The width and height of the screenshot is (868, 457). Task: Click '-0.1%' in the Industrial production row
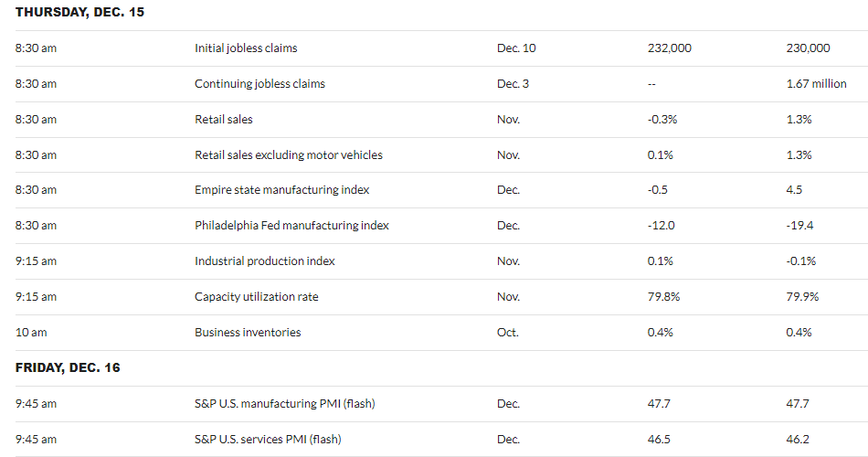pyautogui.click(x=801, y=260)
